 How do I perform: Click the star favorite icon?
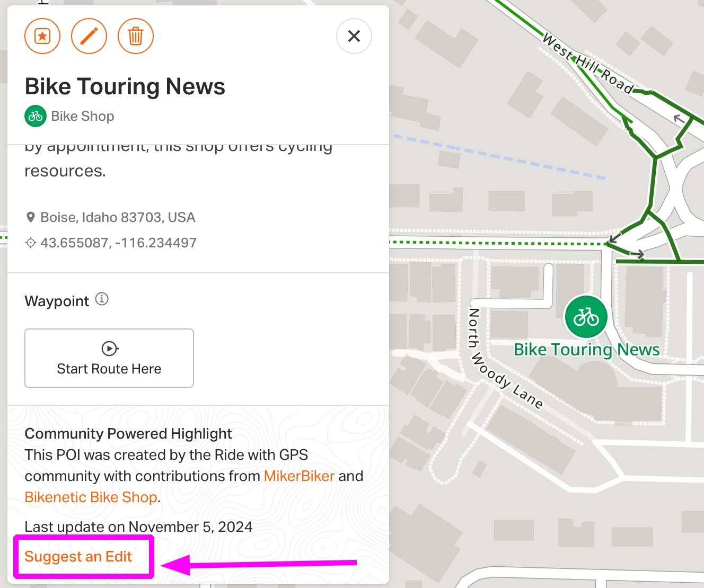42,36
